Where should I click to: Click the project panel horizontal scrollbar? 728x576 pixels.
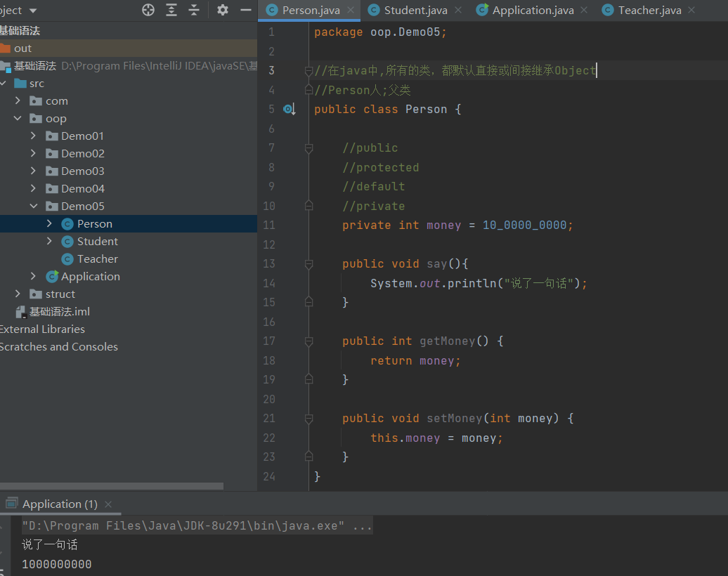112,485
